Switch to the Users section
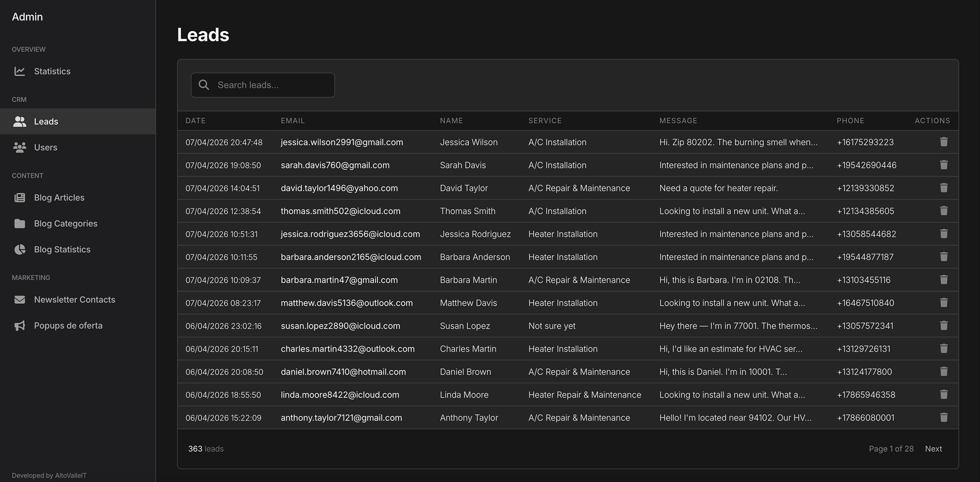Screen dimensions: 980x482 click(x=45, y=147)
